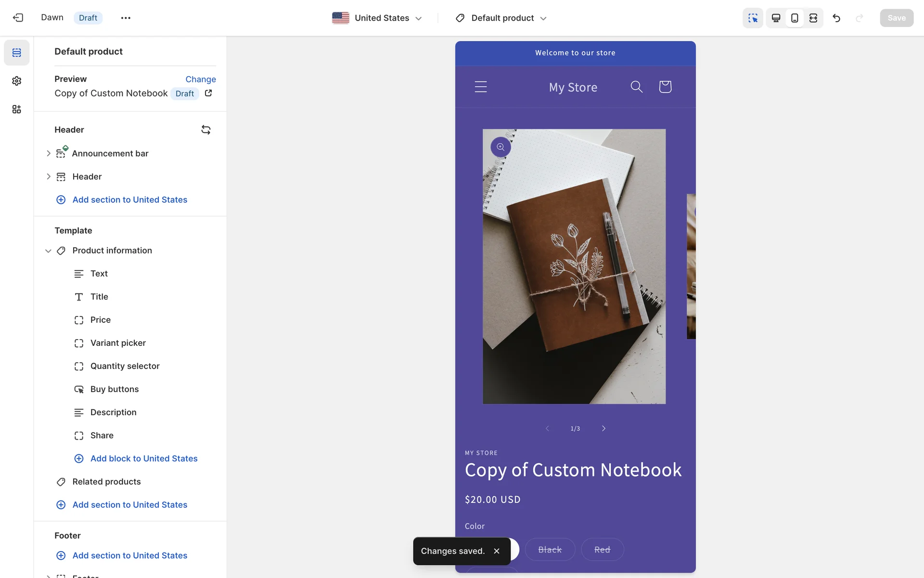Open preview product in new window
The width and height of the screenshot is (924, 578).
208,93
